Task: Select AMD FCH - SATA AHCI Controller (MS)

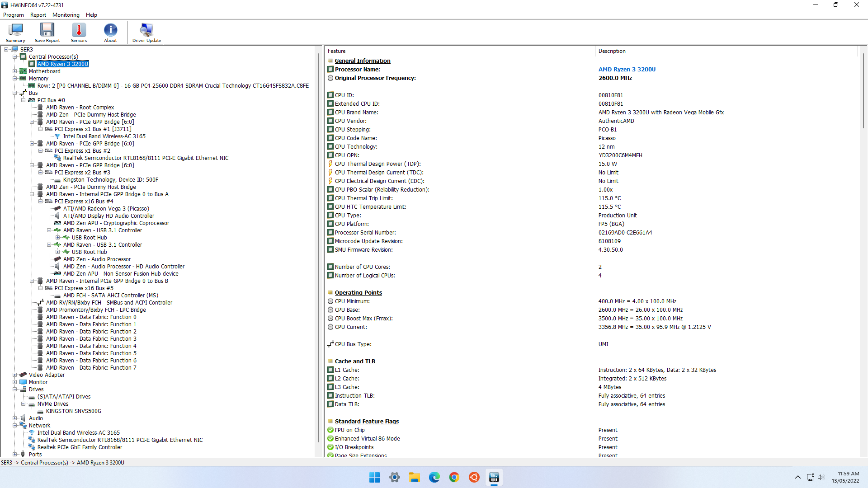Action: click(111, 296)
